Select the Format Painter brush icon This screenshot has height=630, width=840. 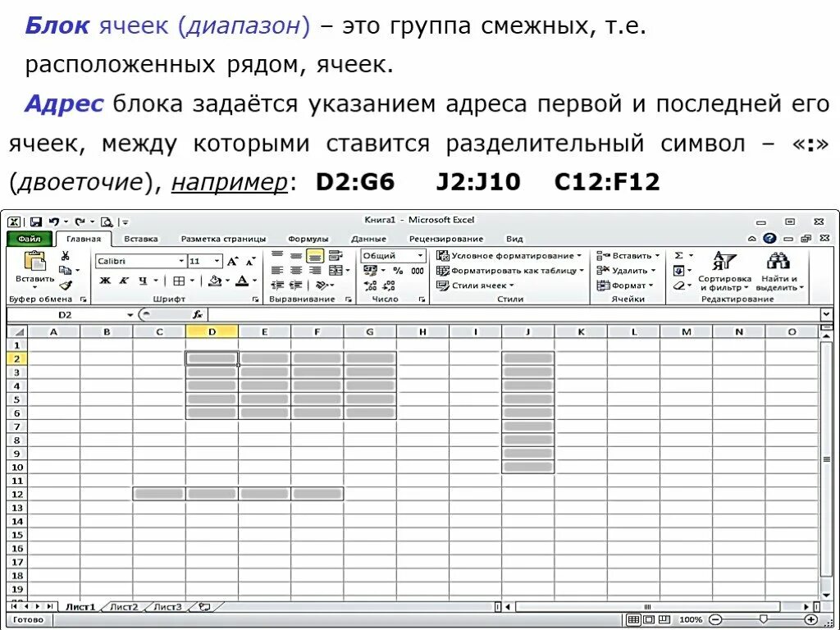[x=66, y=285]
